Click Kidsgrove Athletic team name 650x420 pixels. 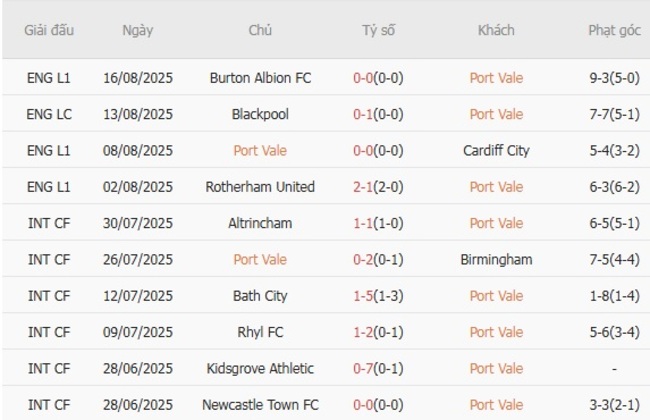click(x=260, y=369)
